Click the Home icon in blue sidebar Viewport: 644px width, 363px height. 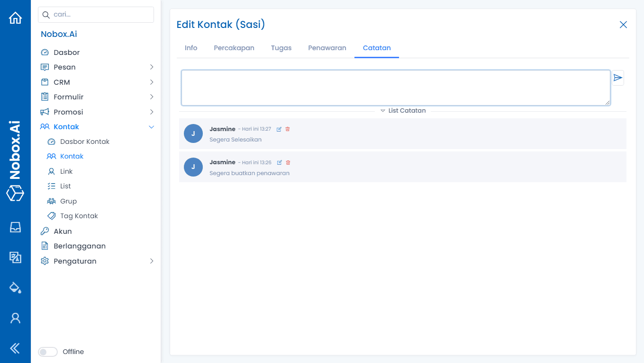(x=15, y=17)
